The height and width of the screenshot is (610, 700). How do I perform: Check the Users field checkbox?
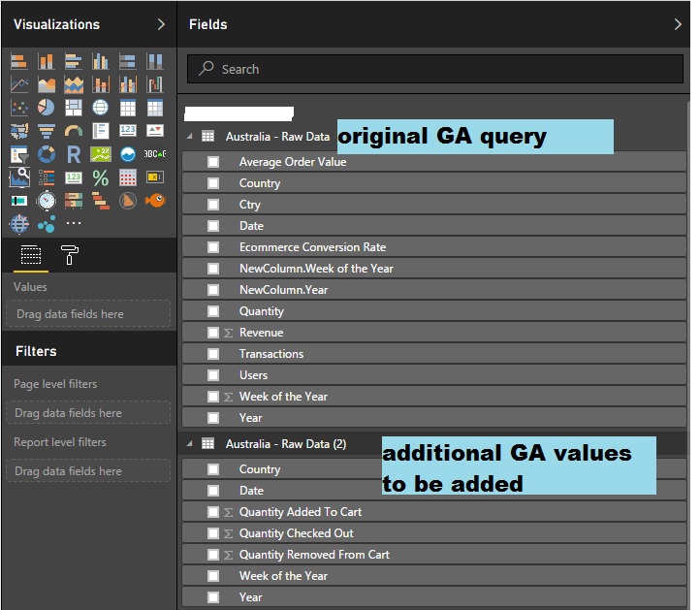point(213,375)
